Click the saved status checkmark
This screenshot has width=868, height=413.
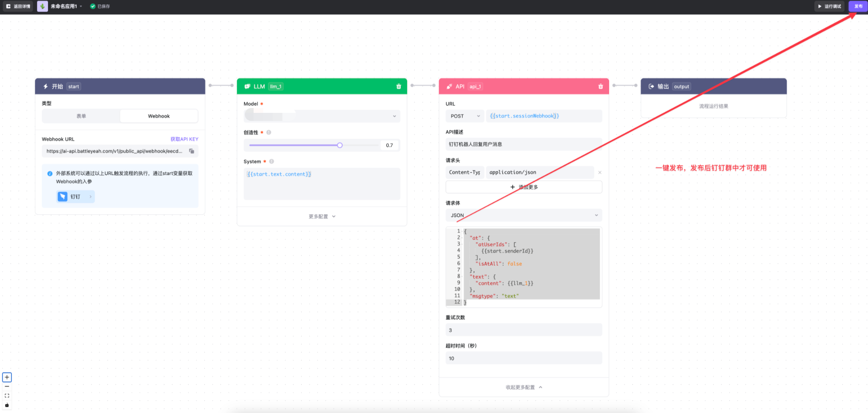[93, 6]
